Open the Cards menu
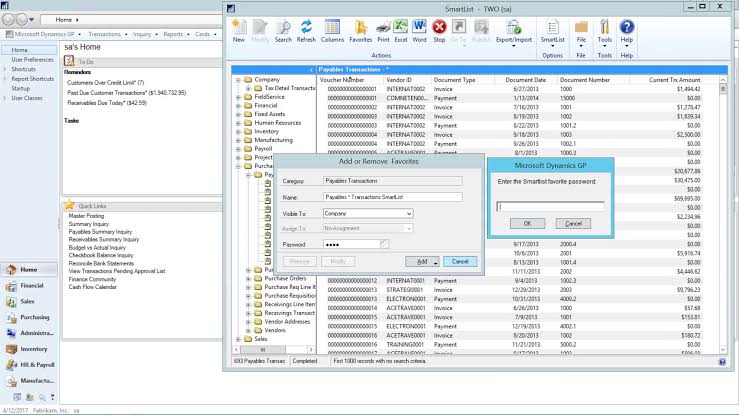 [x=205, y=34]
